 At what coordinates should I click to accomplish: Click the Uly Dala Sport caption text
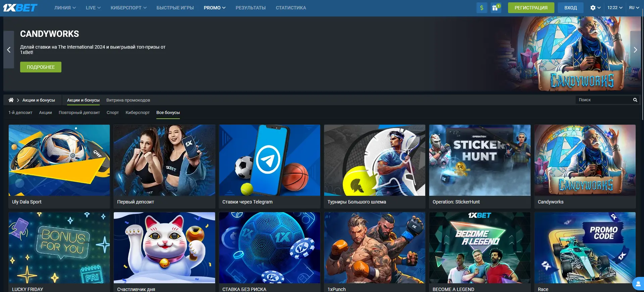[27, 202]
